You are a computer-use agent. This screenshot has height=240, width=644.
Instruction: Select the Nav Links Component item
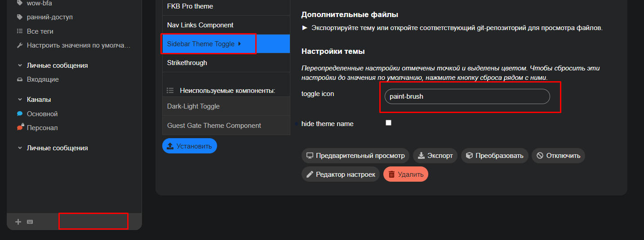[x=200, y=25]
